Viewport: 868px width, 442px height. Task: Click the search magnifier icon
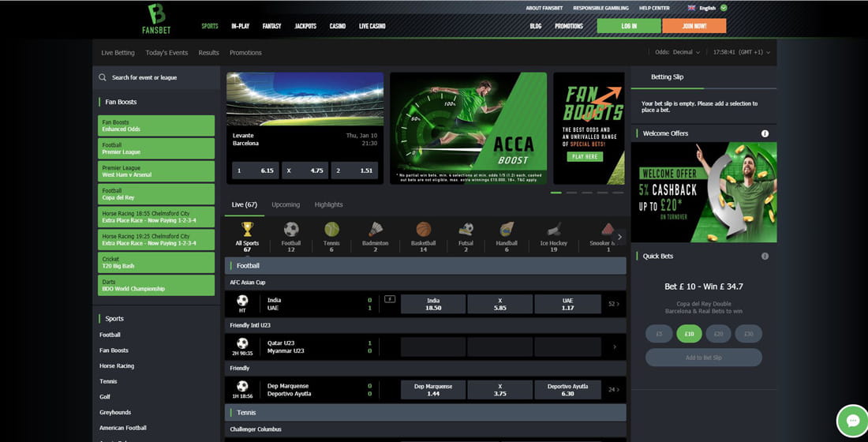tap(103, 77)
